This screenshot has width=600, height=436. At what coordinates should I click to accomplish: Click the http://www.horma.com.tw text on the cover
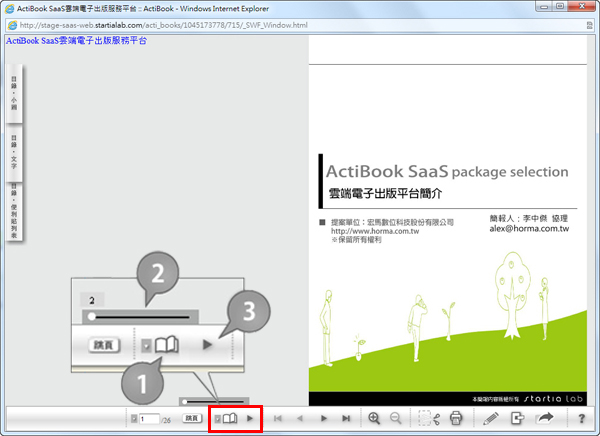click(x=375, y=231)
